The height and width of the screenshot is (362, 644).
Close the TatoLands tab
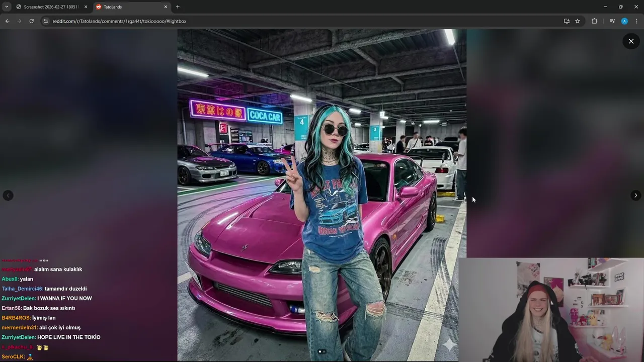coord(166,7)
